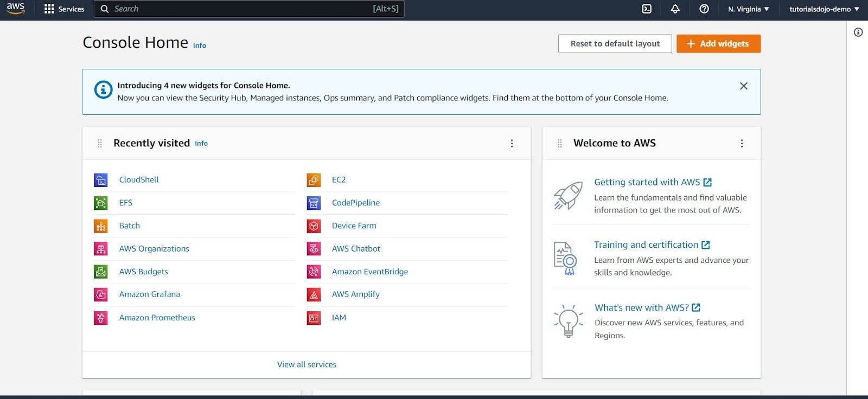Expand the N. Virginia region dropdown
The height and width of the screenshot is (399, 868).
[748, 9]
